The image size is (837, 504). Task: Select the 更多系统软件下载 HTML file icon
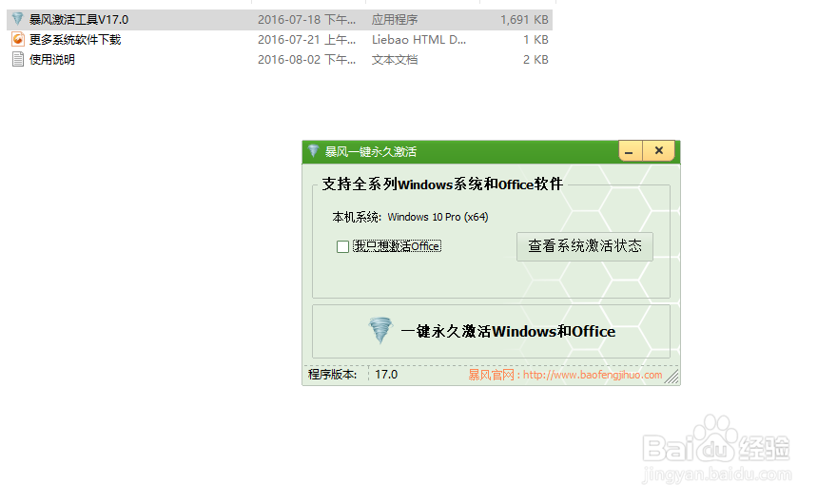pyautogui.click(x=18, y=39)
